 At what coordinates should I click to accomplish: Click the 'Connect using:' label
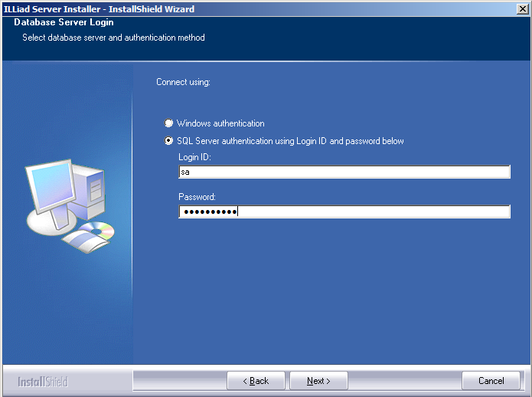(183, 82)
